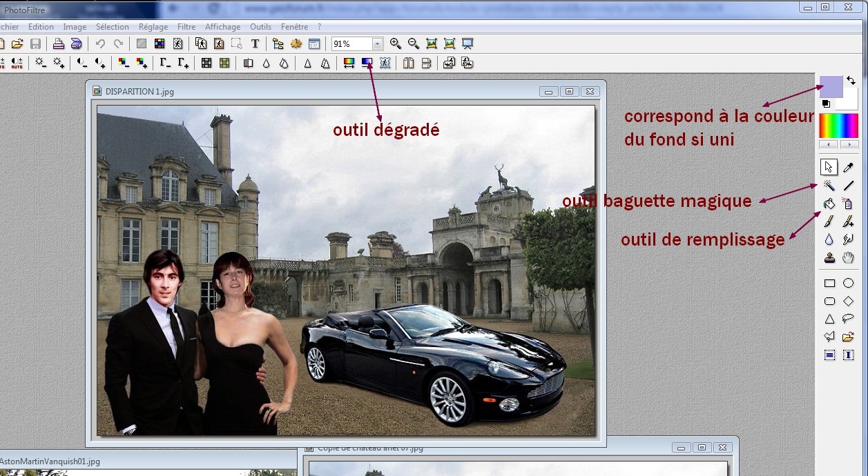
Task: Pick the Eyedropper tool
Action: click(x=849, y=167)
